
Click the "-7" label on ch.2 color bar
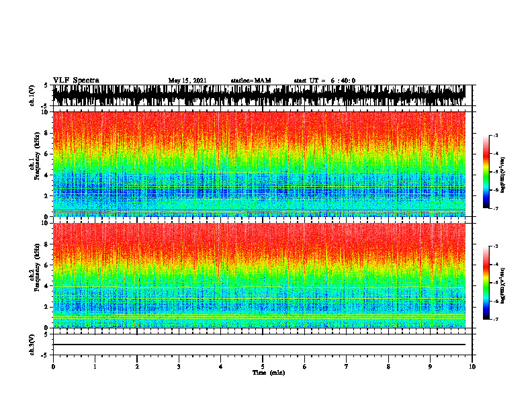click(x=496, y=319)
